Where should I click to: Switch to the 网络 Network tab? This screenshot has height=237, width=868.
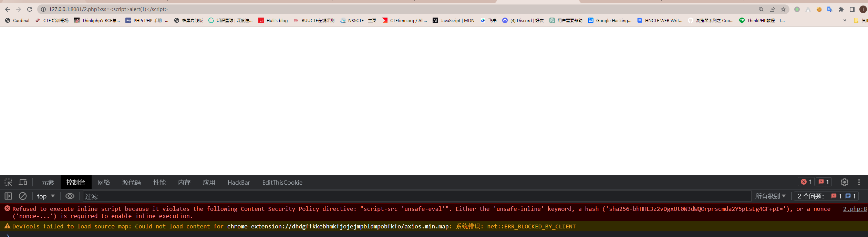click(104, 182)
